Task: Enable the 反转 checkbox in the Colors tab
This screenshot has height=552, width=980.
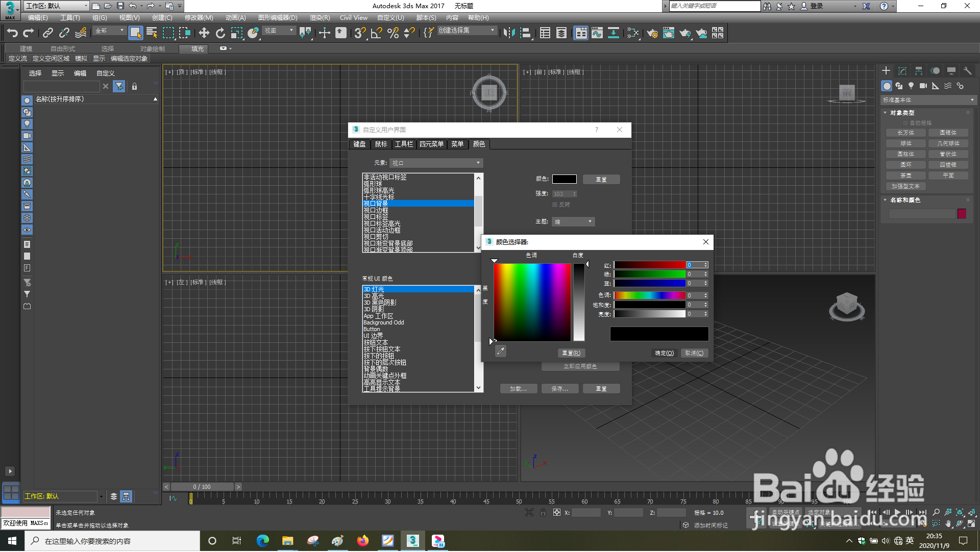Action: point(555,204)
